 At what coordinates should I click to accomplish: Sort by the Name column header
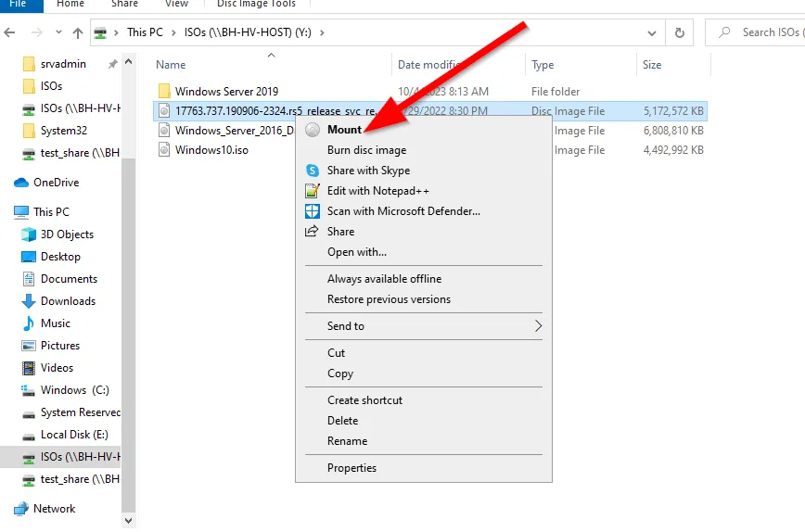(x=171, y=65)
